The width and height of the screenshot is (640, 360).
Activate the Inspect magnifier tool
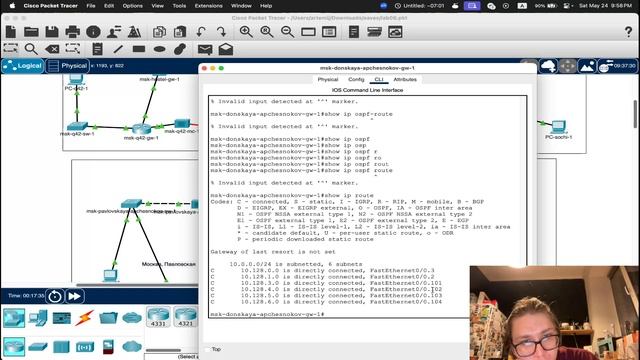tap(31, 49)
